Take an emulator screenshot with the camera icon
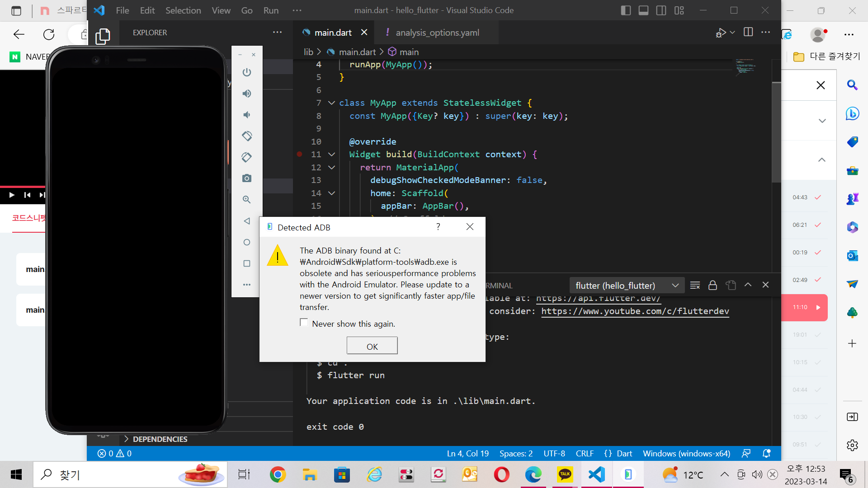 pyautogui.click(x=247, y=178)
